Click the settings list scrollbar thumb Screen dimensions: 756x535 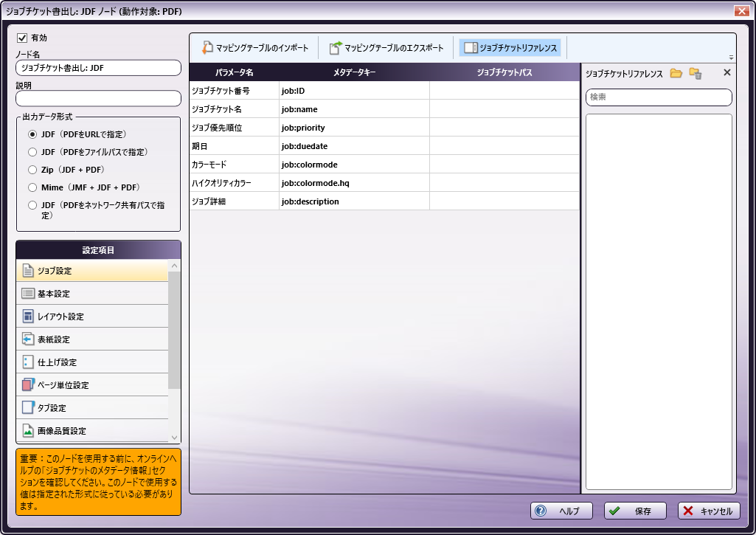click(x=175, y=330)
